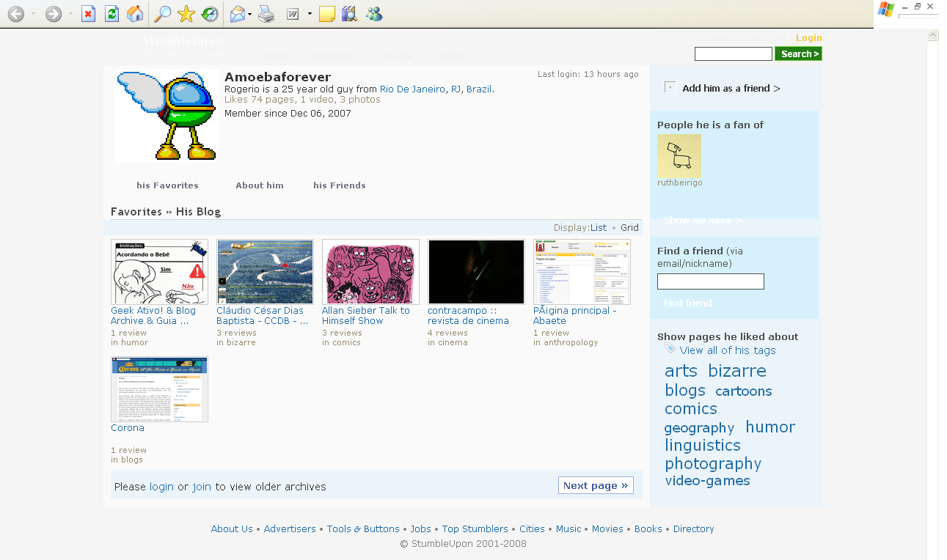Screen dimensions: 947x560
Task: Open the Allan Sieber comics thumbnail
Action: click(370, 272)
